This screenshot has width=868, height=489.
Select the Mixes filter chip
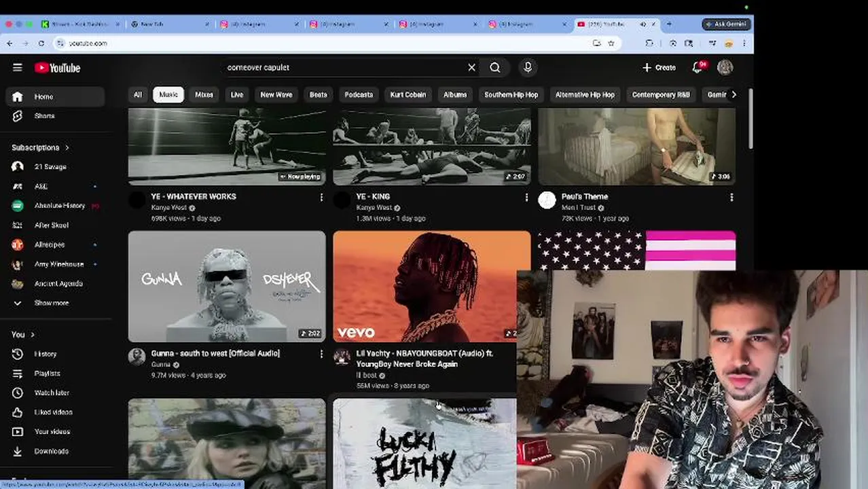point(204,94)
